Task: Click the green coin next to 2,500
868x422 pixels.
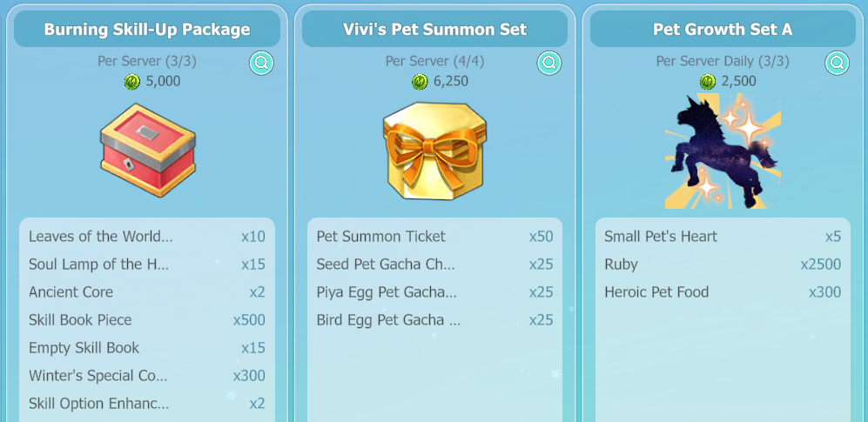Action: (x=708, y=82)
